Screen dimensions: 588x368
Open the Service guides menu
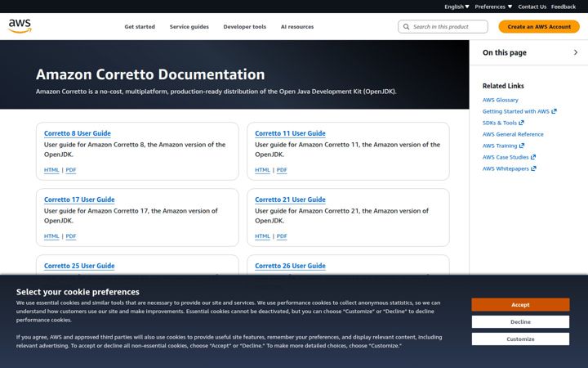(189, 27)
